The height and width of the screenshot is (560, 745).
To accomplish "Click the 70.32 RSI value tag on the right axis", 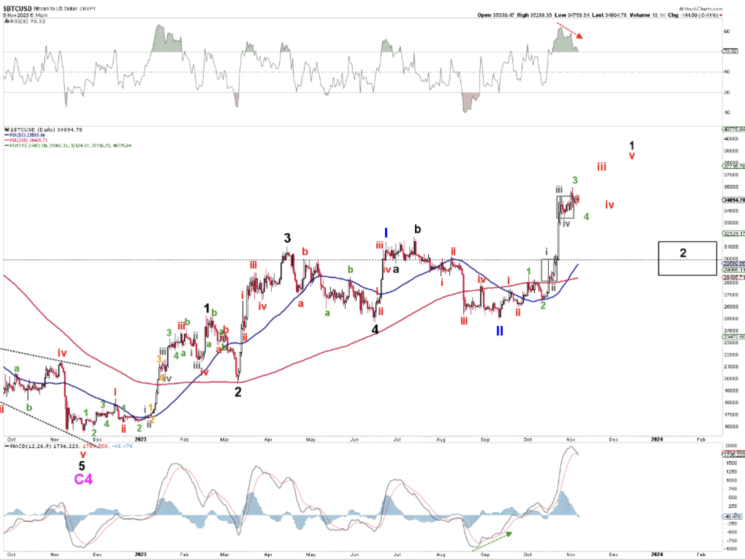I will pos(730,51).
